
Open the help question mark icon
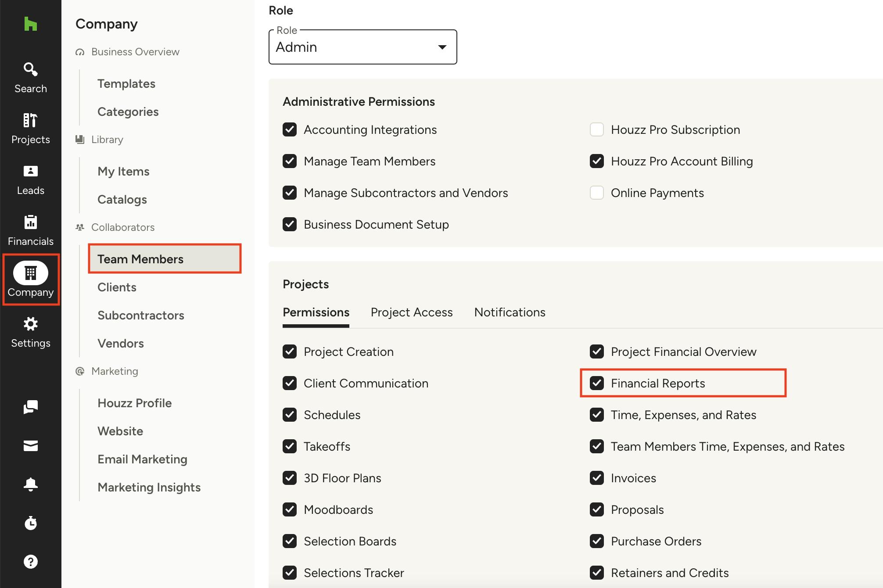coord(30,561)
